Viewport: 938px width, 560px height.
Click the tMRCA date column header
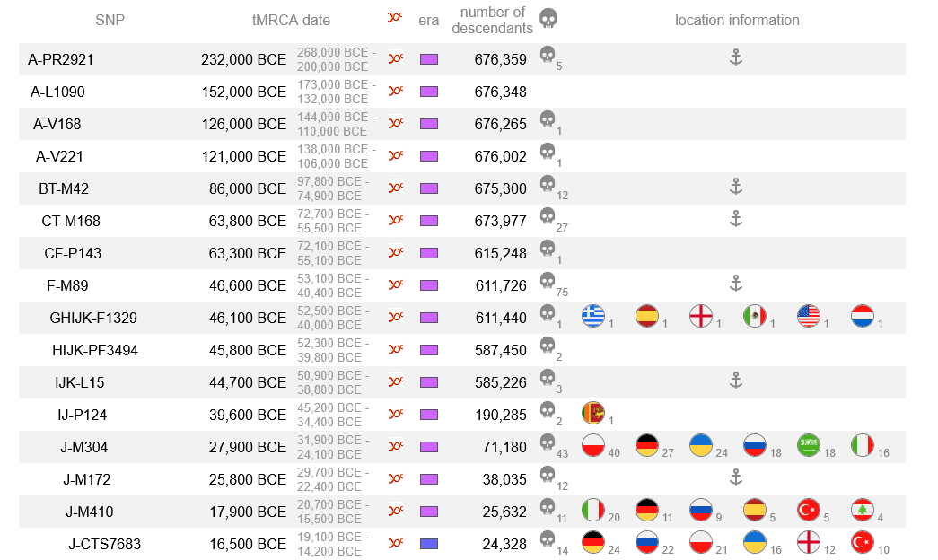291,21
